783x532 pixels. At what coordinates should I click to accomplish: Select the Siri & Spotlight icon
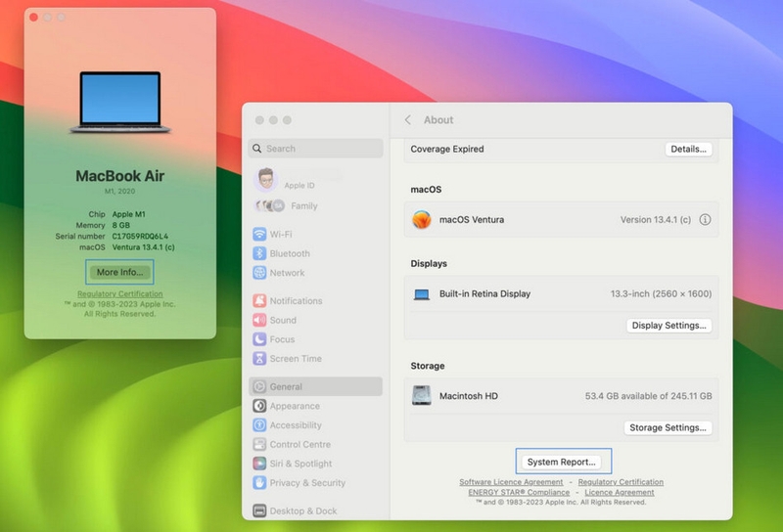click(x=259, y=464)
